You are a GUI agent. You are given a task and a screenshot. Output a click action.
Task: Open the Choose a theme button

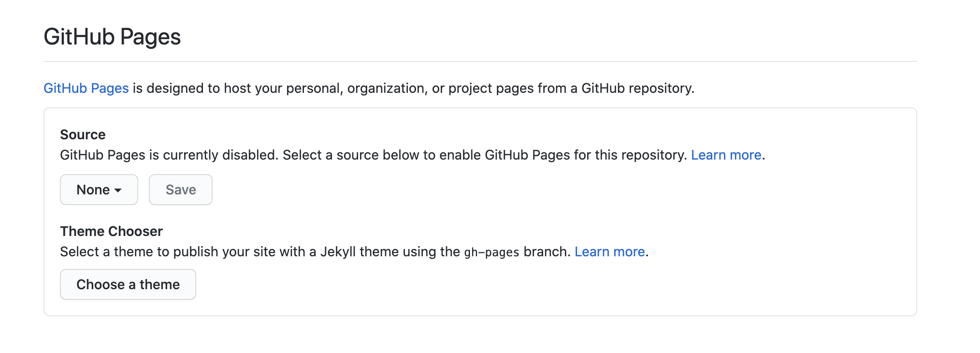[x=128, y=284]
